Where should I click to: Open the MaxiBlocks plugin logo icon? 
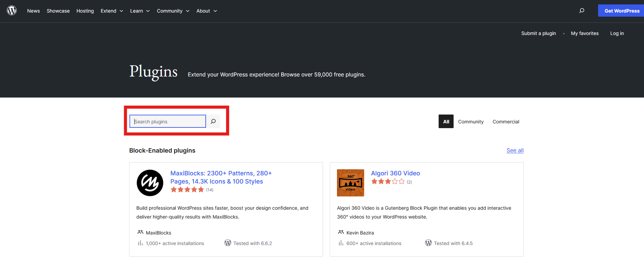tap(150, 183)
